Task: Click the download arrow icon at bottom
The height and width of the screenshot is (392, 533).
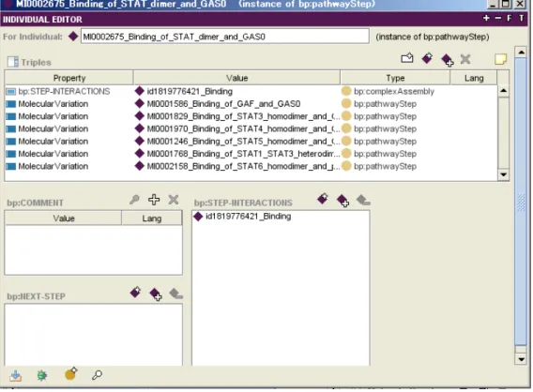Action: coord(16,376)
